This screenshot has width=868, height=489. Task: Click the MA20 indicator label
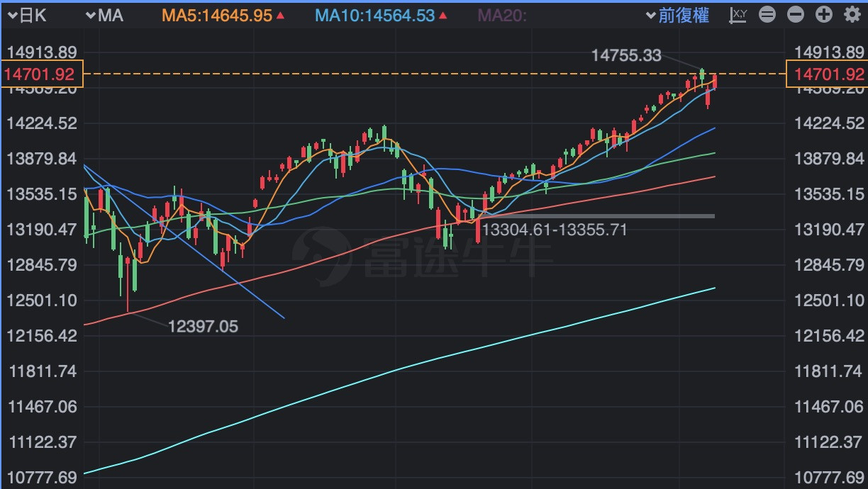pos(502,16)
